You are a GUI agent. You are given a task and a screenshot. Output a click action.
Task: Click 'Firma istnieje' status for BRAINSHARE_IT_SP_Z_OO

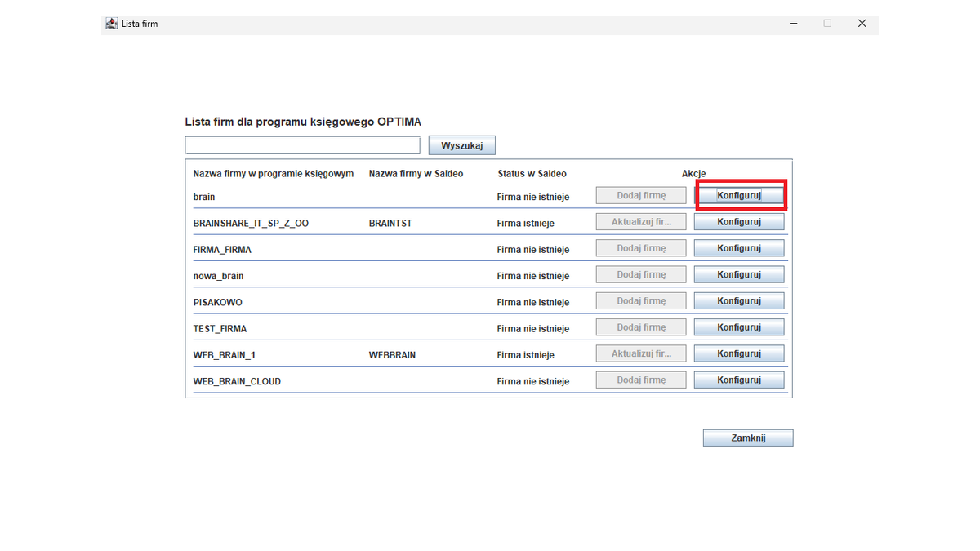[526, 223]
